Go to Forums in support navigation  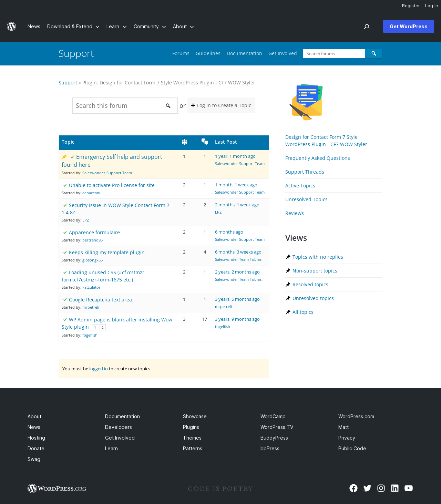tap(181, 53)
